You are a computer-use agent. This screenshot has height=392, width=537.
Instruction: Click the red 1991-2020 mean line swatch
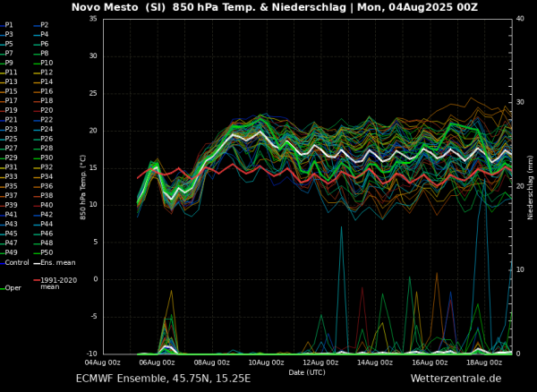pyautogui.click(x=37, y=280)
